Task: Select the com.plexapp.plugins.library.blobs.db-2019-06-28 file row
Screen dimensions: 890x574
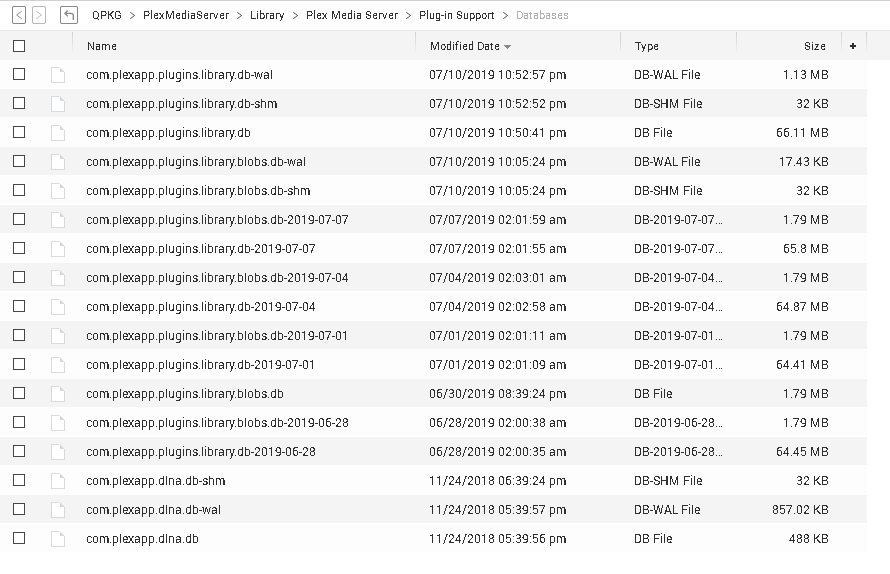Action: [217, 423]
